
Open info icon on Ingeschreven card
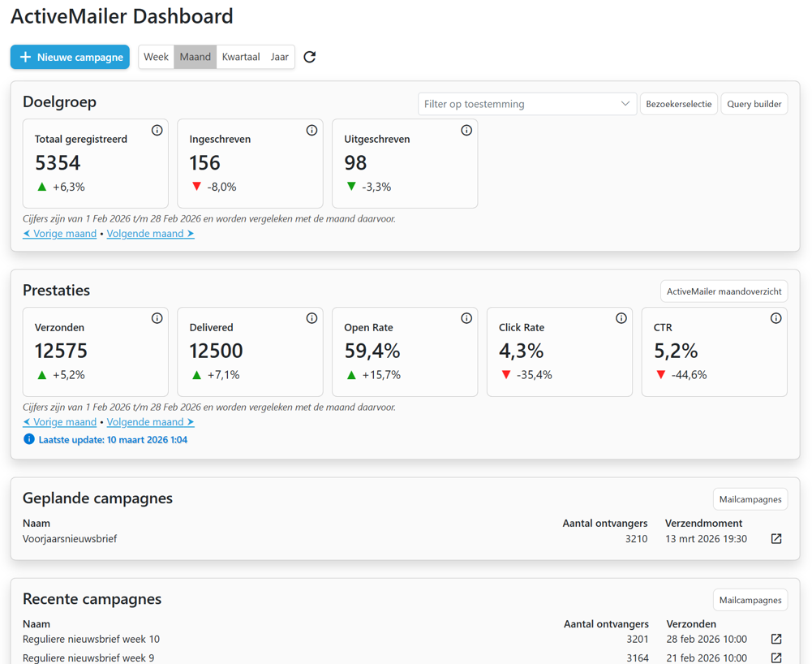pos(311,130)
